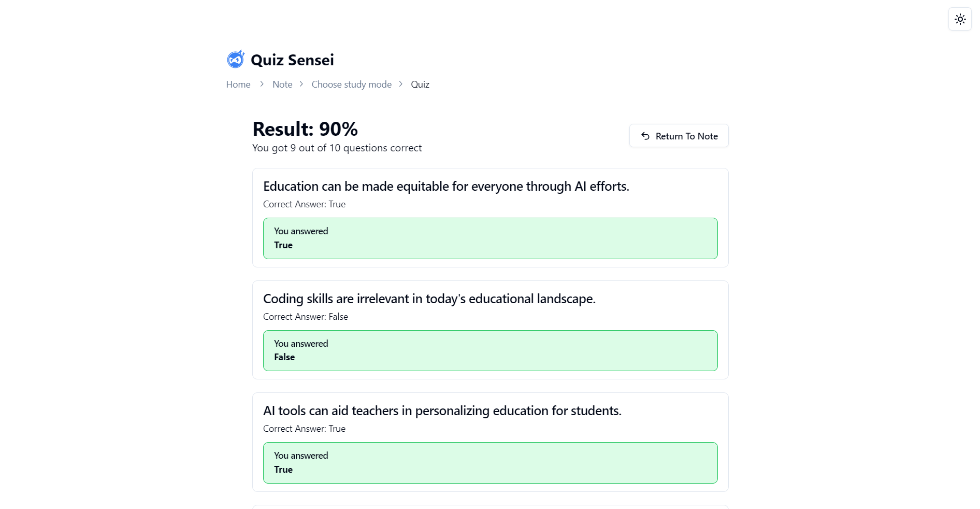Image resolution: width=980 pixels, height=509 pixels.
Task: Click the chevron after Home breadcrumb
Action: [x=262, y=84]
